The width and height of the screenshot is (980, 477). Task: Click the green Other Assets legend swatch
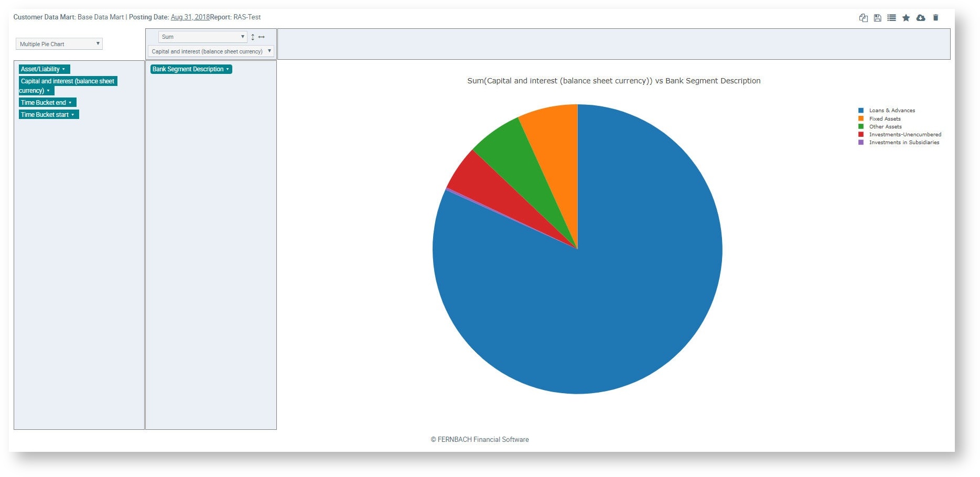tap(861, 127)
